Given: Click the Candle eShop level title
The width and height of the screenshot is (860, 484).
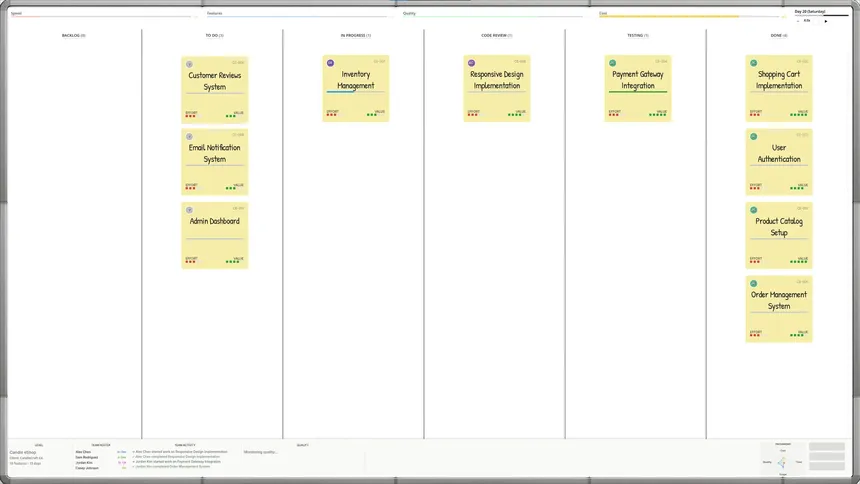Looking at the screenshot, I should pos(22,453).
